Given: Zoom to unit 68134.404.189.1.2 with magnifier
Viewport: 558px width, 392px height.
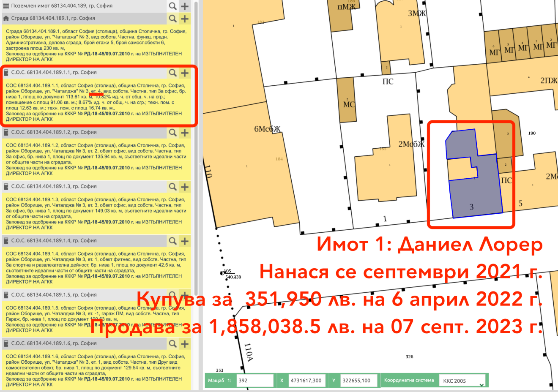Looking at the screenshot, I should pos(173,133).
